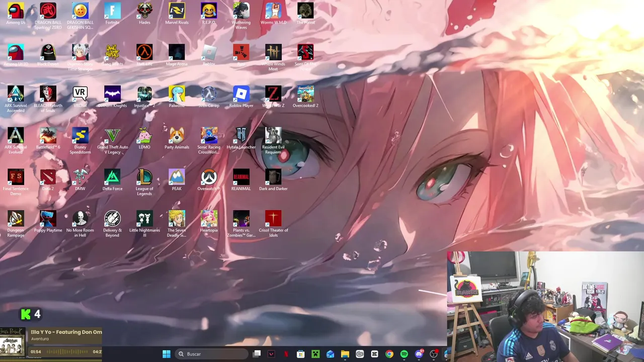Viewport: 644px width, 362px height.
Task: Launch the Gotham Knights shortcut
Action: click(x=112, y=97)
